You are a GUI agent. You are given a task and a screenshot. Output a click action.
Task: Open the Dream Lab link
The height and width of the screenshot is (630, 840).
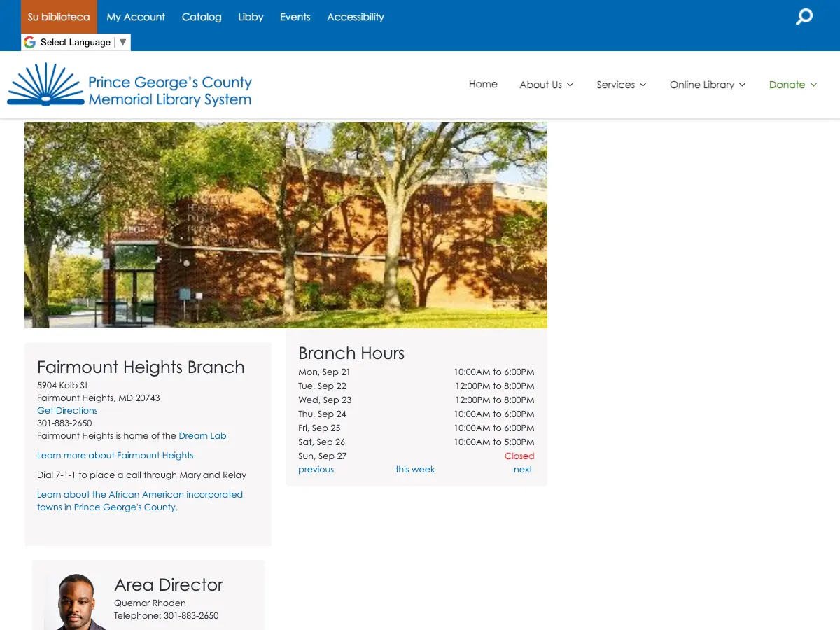(202, 436)
